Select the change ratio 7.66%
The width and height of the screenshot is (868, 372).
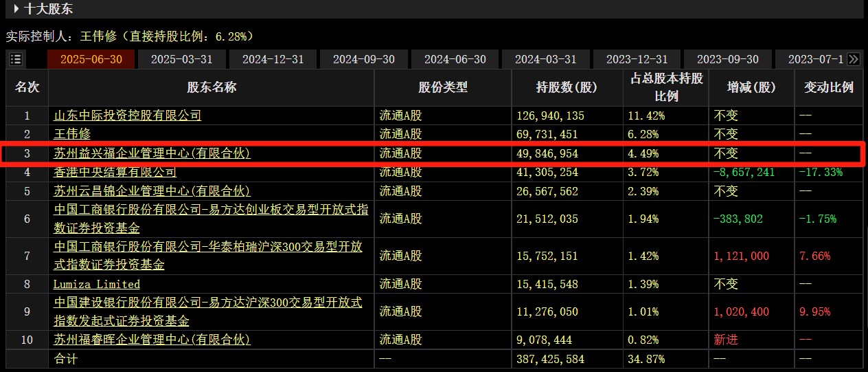[x=814, y=256]
